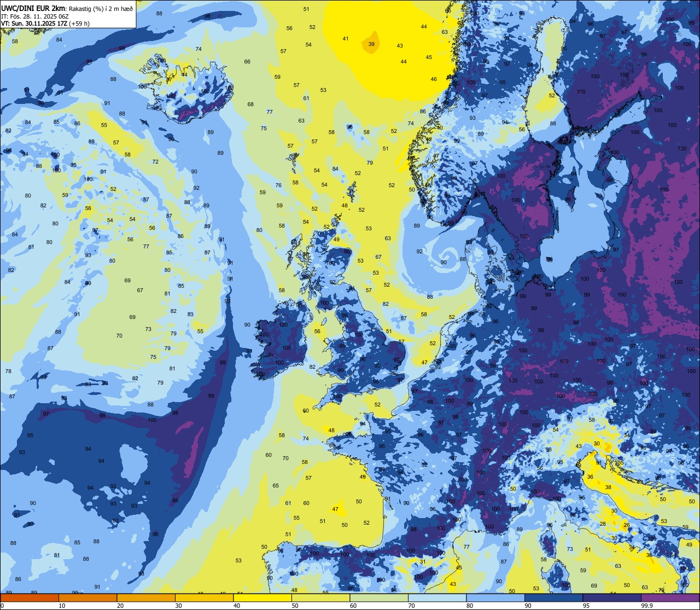Click the legend segment between 90 and 95

[553, 598]
